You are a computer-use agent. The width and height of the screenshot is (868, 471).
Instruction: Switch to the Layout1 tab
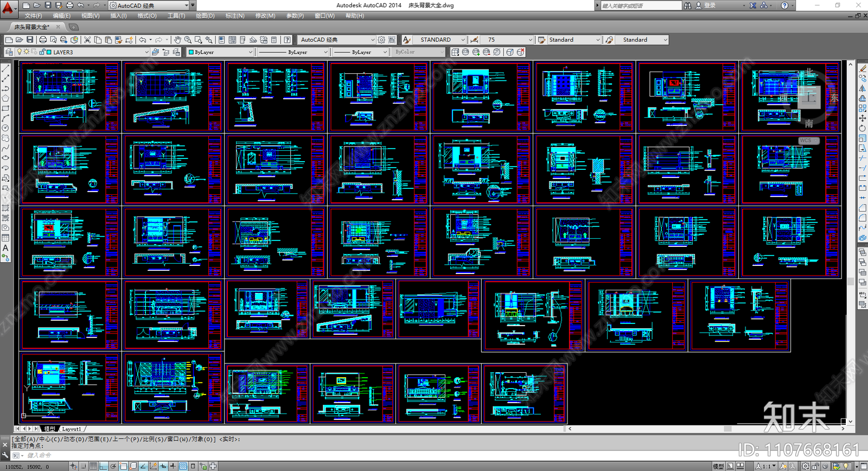(x=71, y=429)
